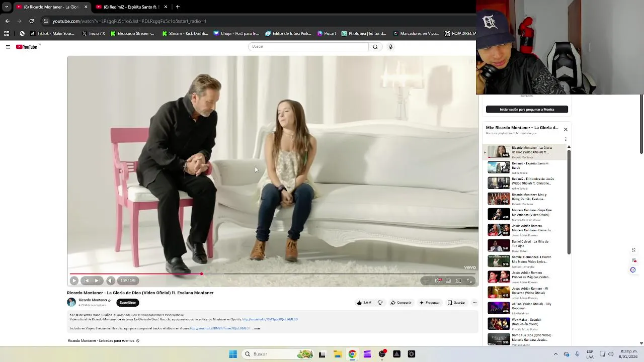Open more actions ellipsis next to Guardar
The width and height of the screenshot is (644, 362).
[474, 303]
